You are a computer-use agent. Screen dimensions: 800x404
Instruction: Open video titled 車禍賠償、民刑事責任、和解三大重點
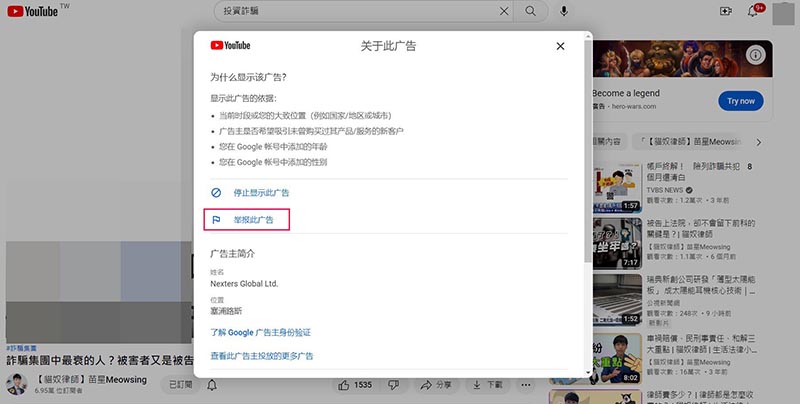702,344
